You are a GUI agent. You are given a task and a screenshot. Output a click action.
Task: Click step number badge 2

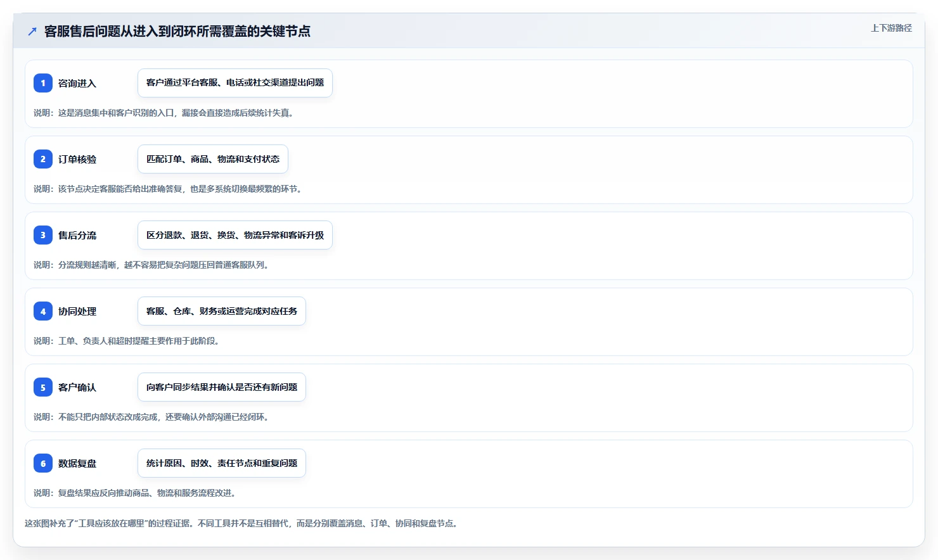(x=43, y=159)
